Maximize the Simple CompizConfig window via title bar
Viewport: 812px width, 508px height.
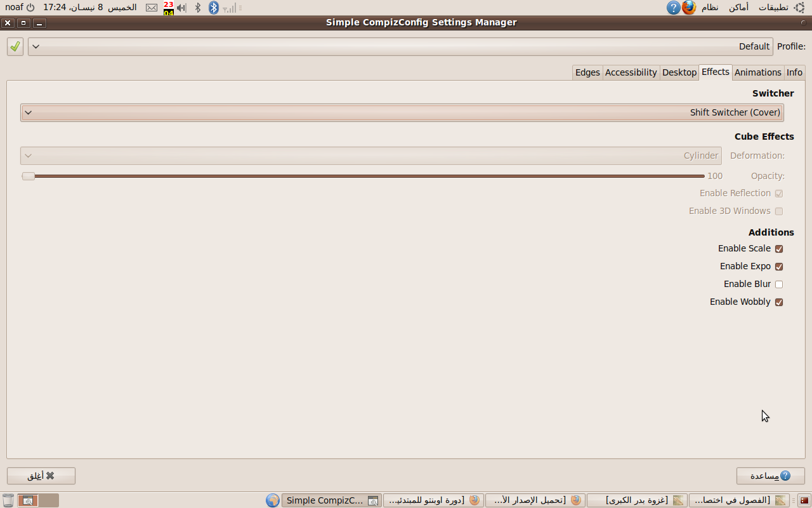click(23, 23)
